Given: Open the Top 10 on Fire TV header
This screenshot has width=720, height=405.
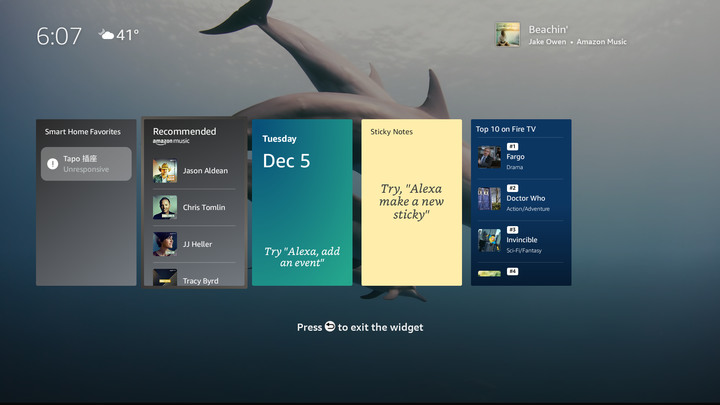Looking at the screenshot, I should 506,129.
